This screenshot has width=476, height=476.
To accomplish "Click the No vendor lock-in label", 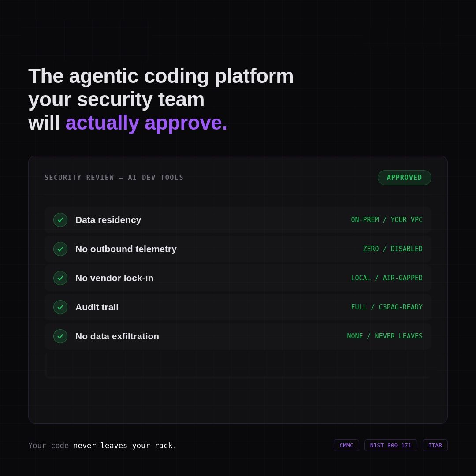I will tap(114, 278).
